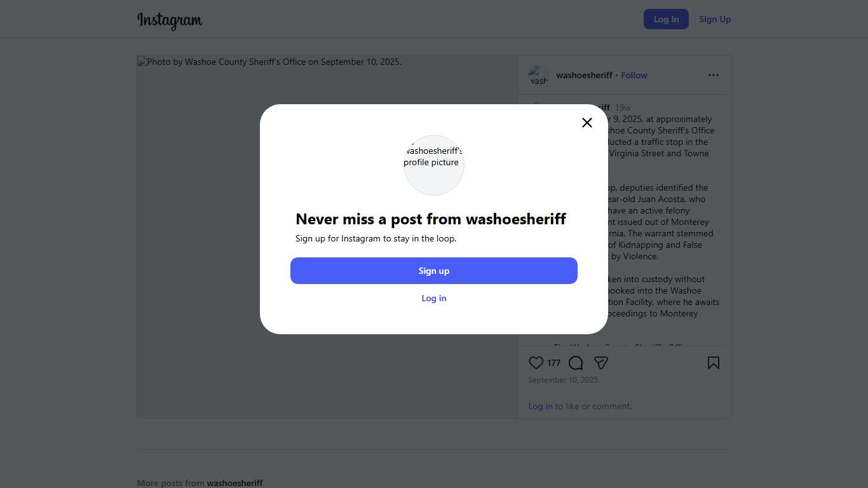868x488 pixels.
Task: Open the three-dot more options menu
Action: [x=714, y=75]
